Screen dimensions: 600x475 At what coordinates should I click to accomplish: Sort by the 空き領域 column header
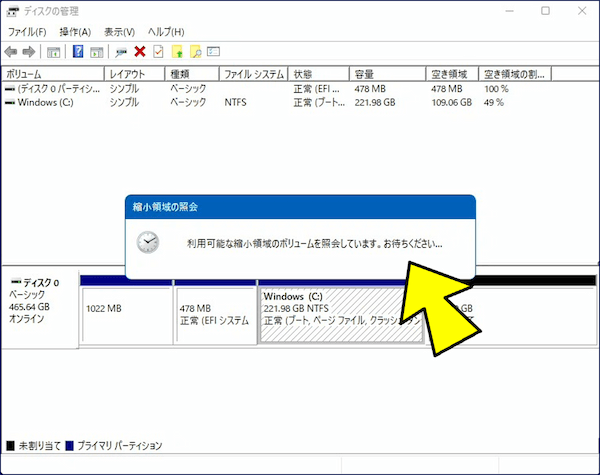[452, 74]
